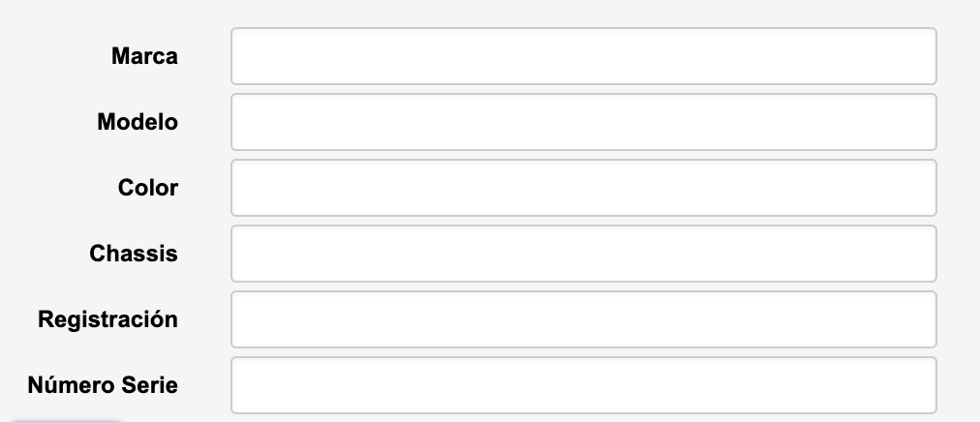
Task: Click the Modelo label text
Action: coord(138,122)
